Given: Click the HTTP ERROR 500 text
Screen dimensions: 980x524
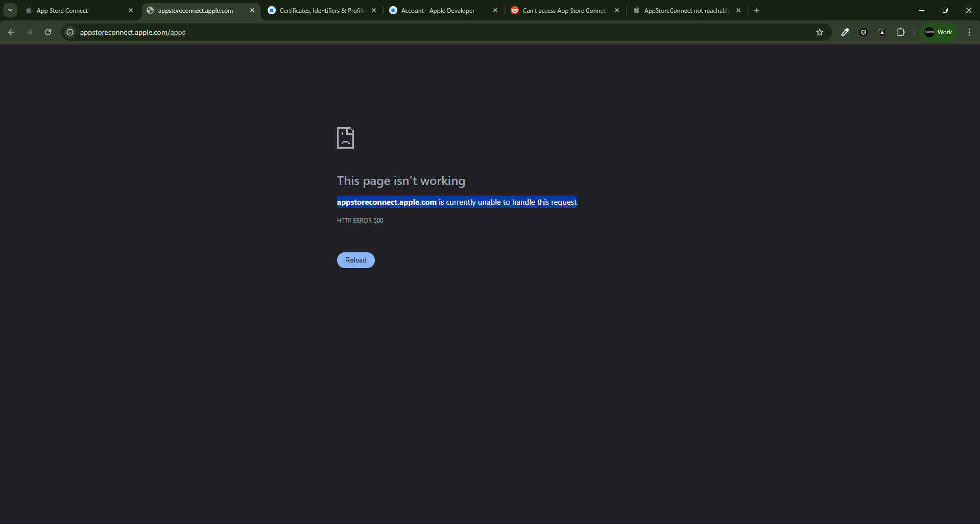Looking at the screenshot, I should [x=360, y=221].
